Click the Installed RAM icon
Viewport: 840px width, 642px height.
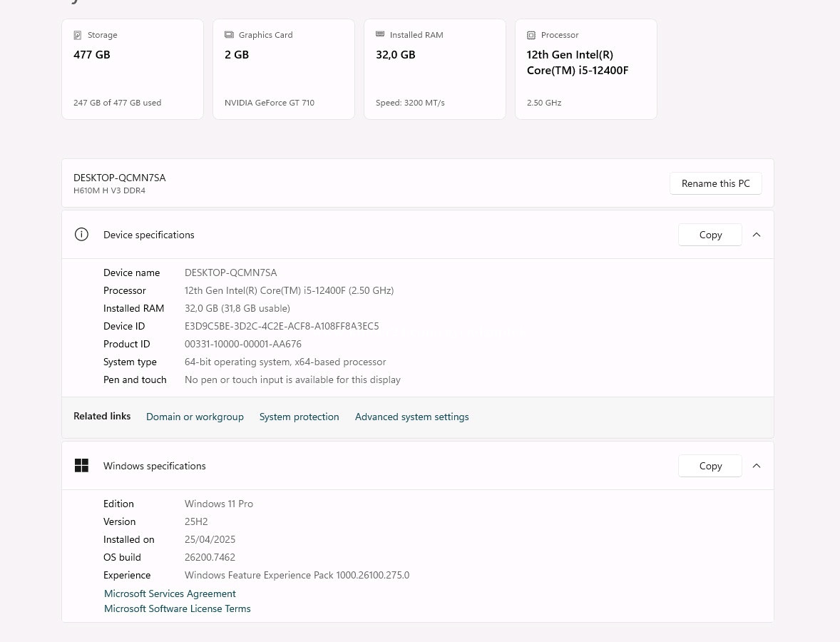380,35
